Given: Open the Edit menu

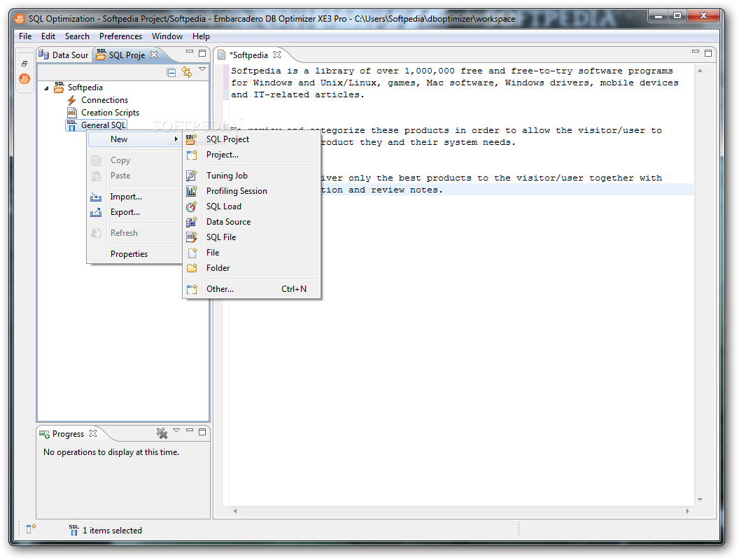Looking at the screenshot, I should coord(48,36).
